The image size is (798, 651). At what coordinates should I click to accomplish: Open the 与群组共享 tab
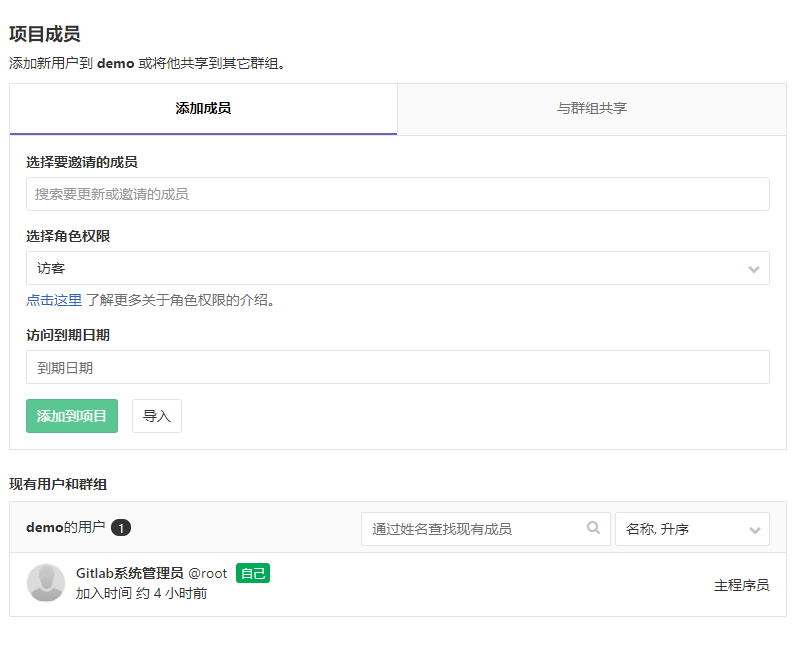point(592,109)
